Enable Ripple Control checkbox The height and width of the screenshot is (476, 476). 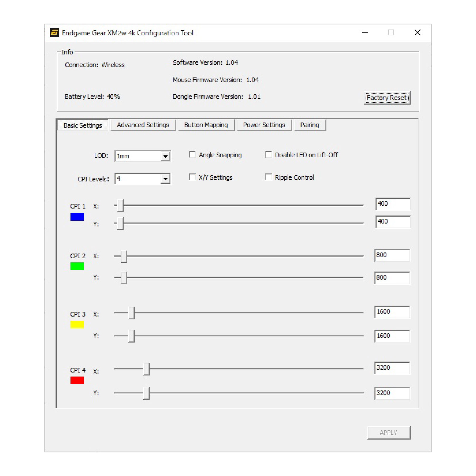[x=268, y=177]
